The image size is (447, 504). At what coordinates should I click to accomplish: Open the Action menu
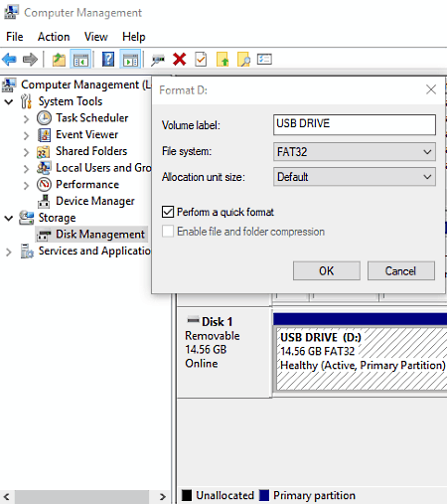coord(54,37)
